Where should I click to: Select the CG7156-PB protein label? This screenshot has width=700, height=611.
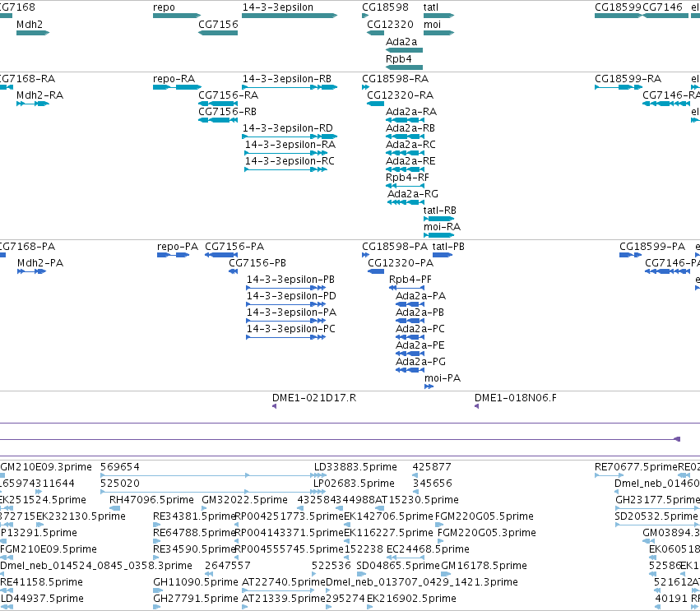pos(257,263)
